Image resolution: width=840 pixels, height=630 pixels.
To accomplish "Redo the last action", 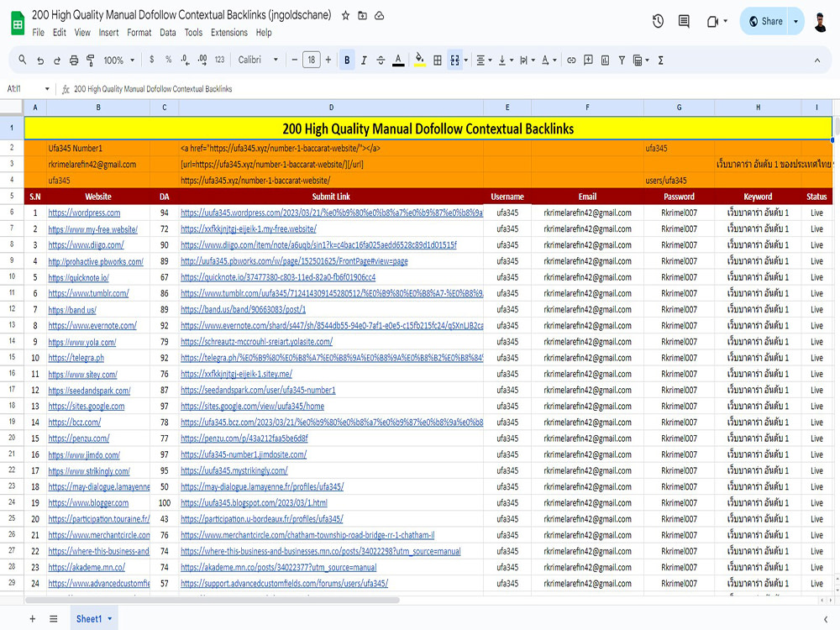I will click(x=57, y=60).
